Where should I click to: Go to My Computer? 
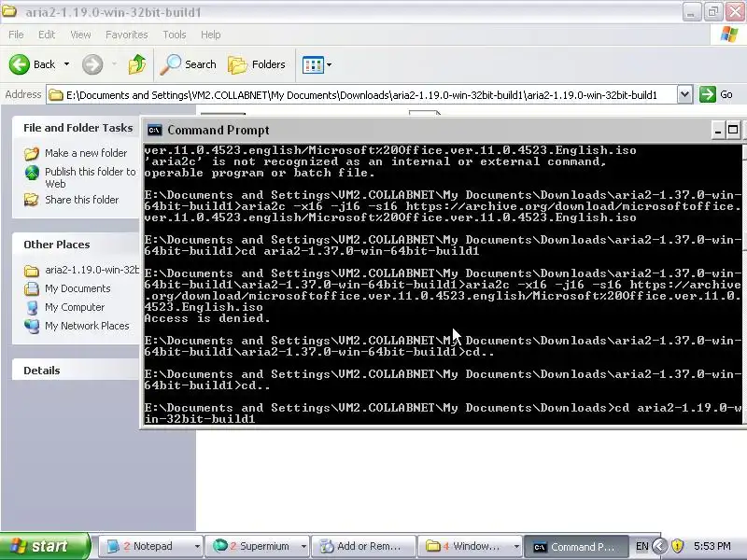click(x=75, y=307)
